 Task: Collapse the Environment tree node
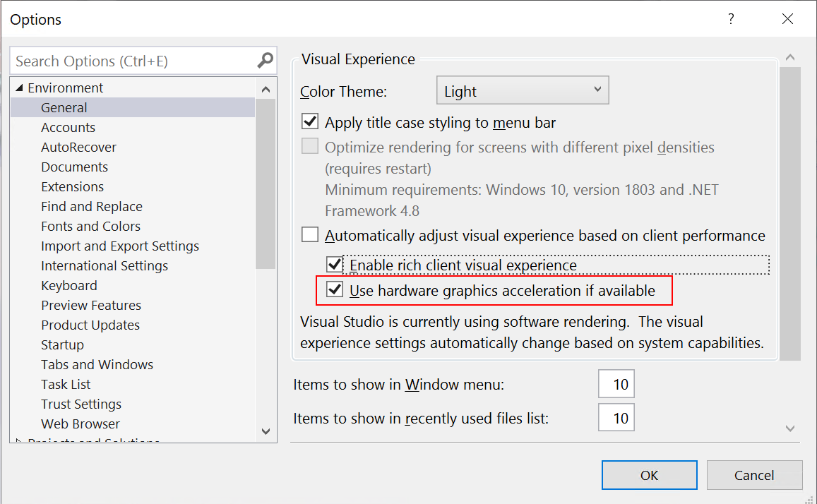19,88
